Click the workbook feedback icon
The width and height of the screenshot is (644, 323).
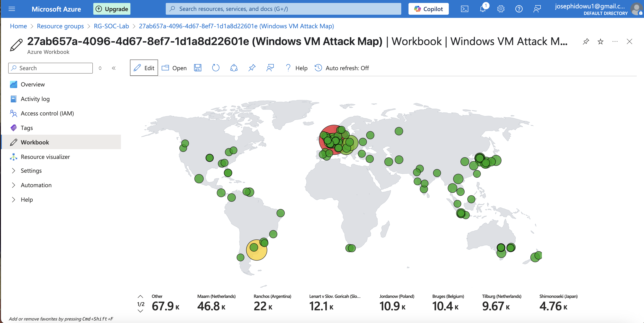(270, 68)
